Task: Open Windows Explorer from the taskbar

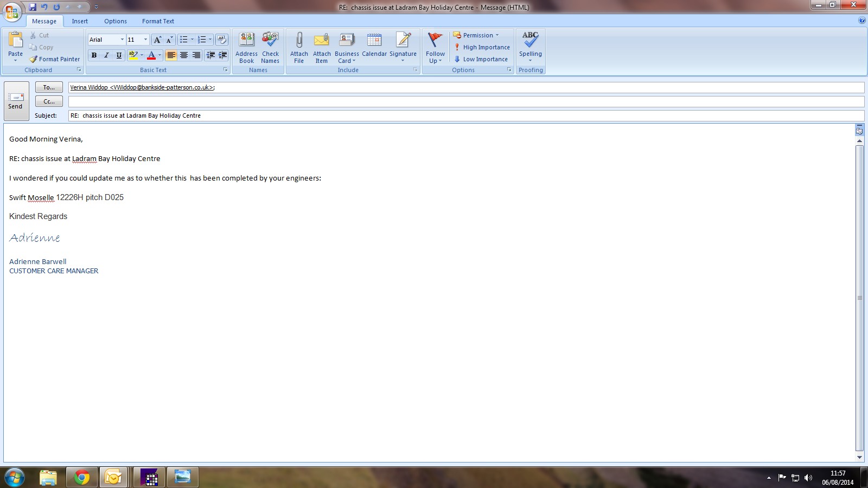Action: (48, 477)
